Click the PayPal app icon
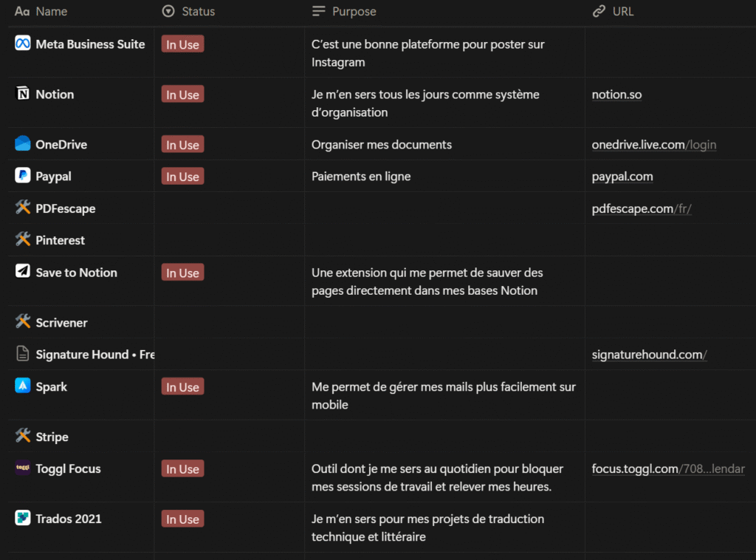Screen dimensions: 756x560 21,176
